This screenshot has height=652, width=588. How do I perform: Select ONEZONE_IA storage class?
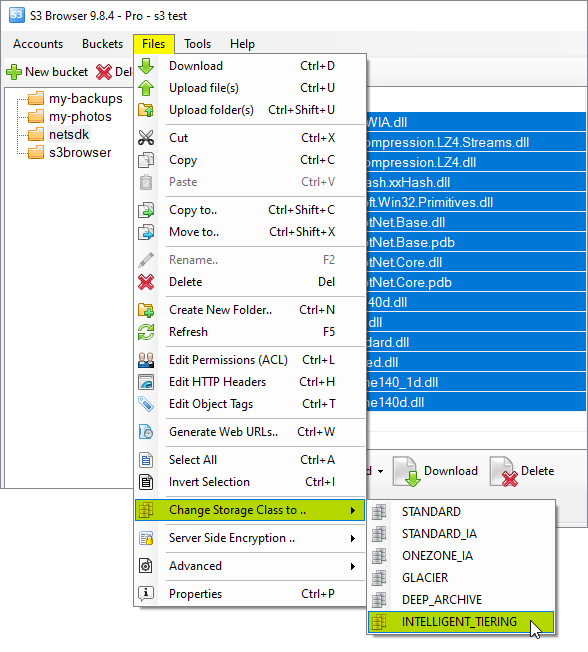(461, 556)
